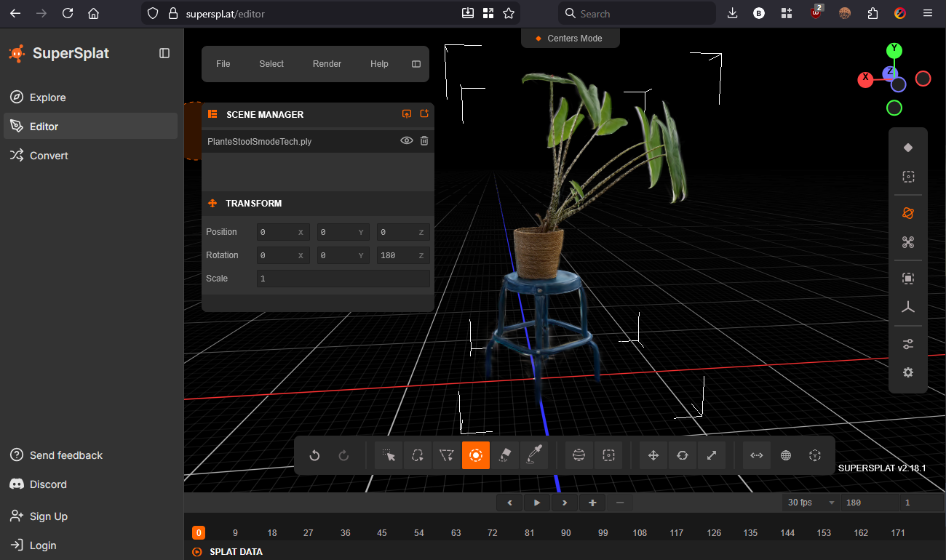
Task: Open the File menu
Action: 223,64
